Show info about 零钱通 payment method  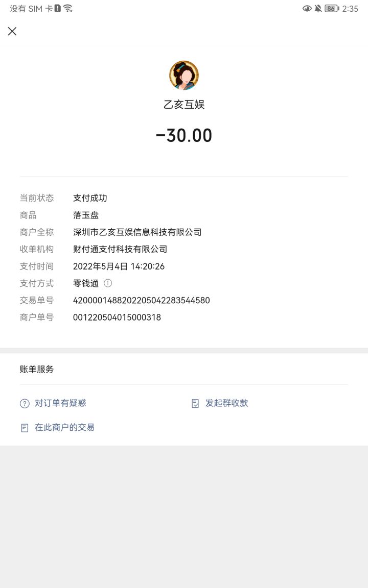[108, 283]
